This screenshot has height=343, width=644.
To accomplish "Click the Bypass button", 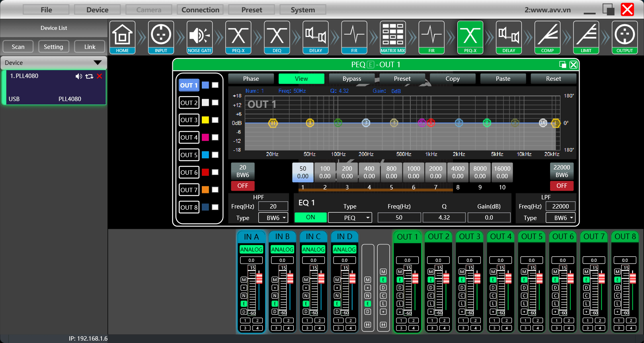I will [352, 79].
